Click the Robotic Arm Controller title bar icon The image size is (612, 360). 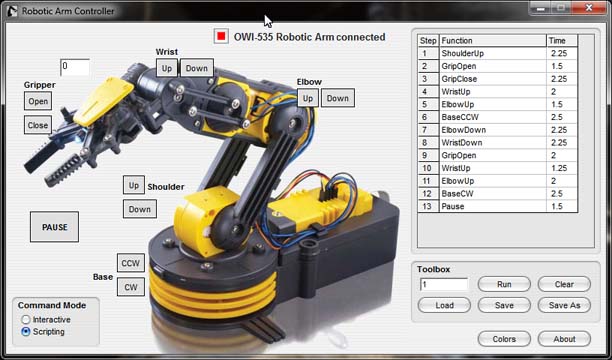click(12, 11)
